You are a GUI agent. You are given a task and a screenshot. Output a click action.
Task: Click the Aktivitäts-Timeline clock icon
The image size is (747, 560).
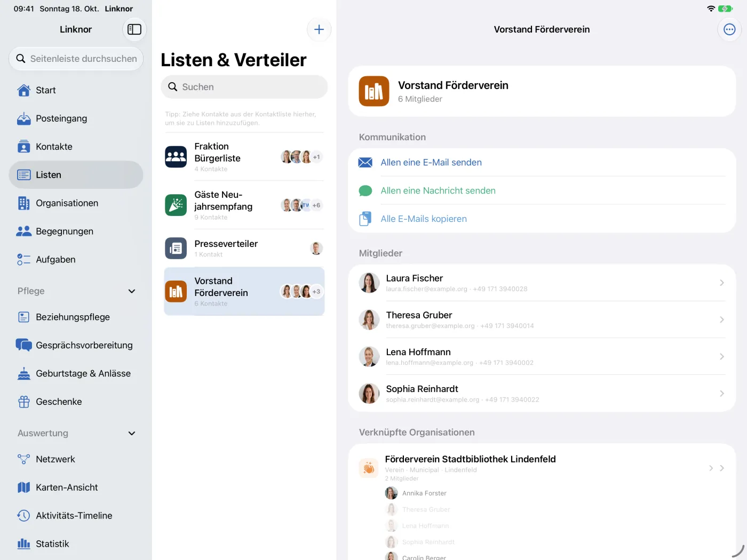coord(24,516)
